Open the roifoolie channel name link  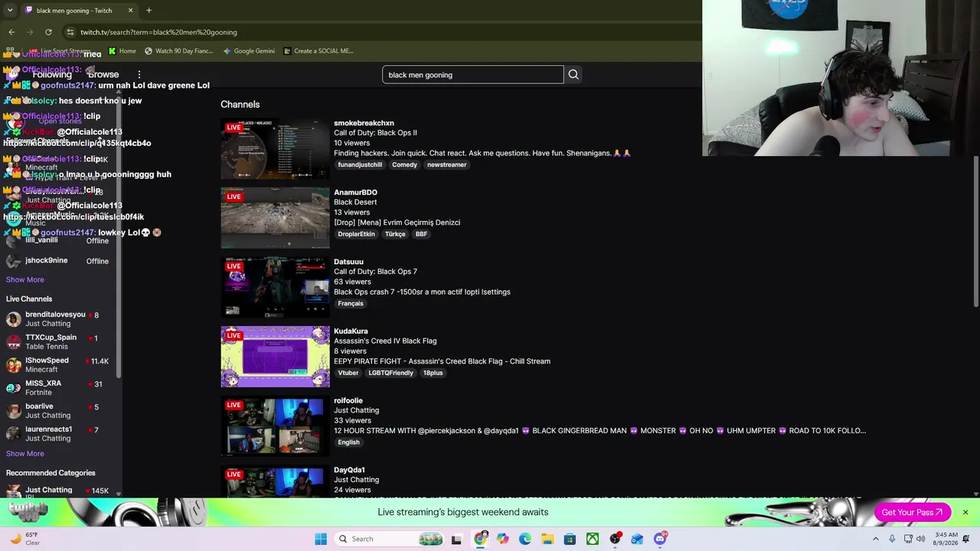pos(348,400)
